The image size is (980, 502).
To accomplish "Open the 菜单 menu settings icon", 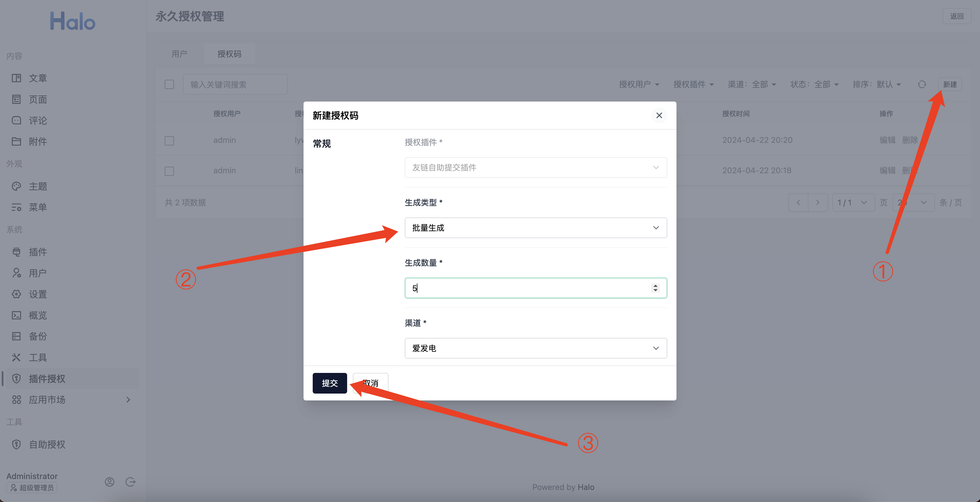I will (16, 207).
